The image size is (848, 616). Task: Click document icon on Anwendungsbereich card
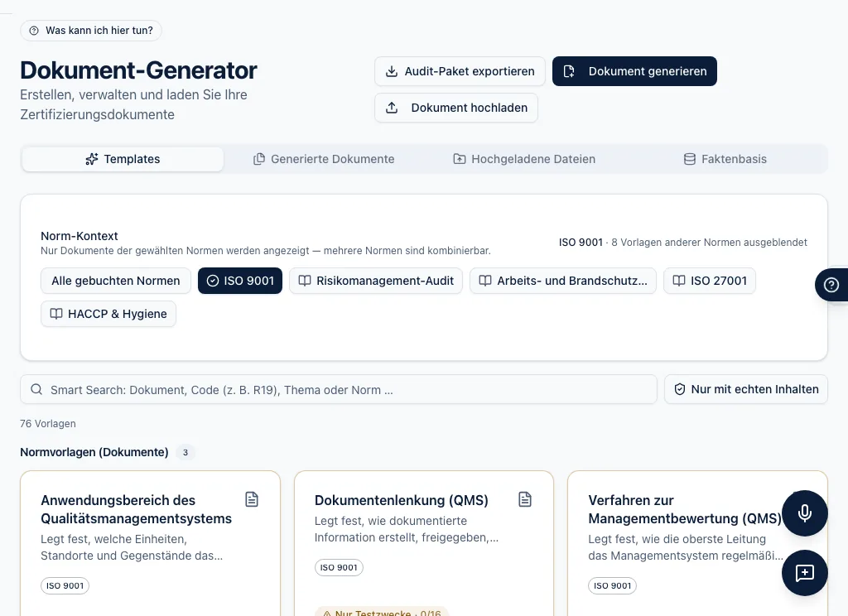[x=252, y=499]
